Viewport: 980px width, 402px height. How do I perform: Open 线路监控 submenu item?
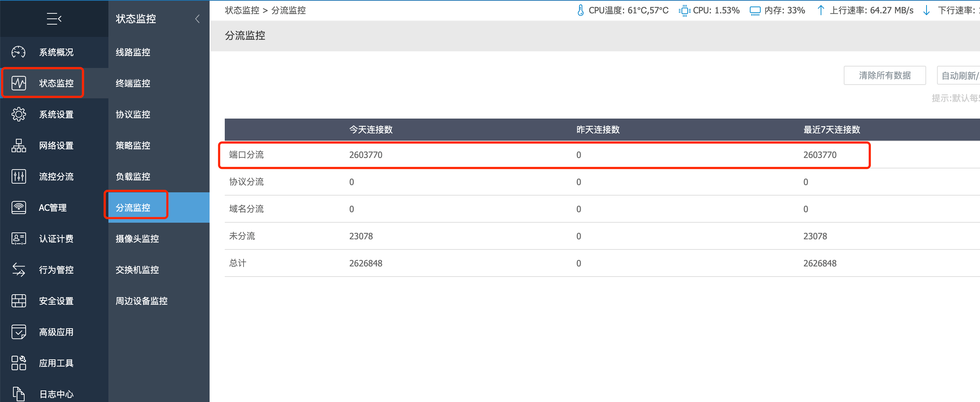[x=133, y=52]
